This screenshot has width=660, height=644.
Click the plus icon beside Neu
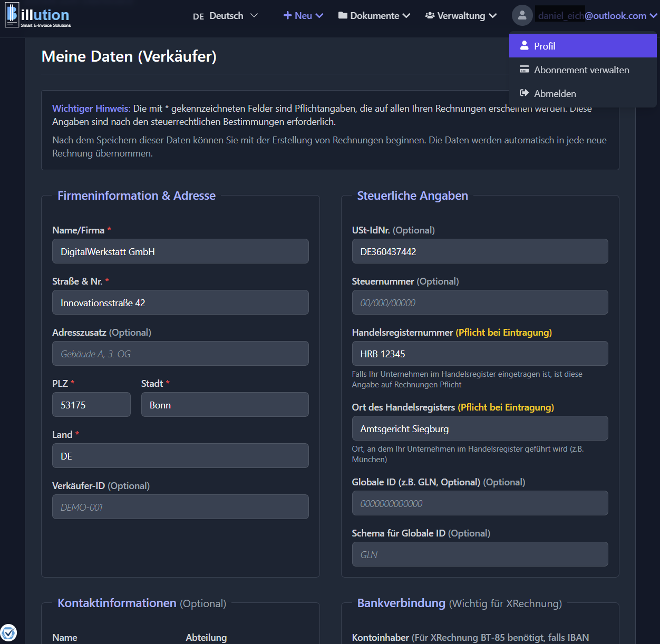[287, 15]
